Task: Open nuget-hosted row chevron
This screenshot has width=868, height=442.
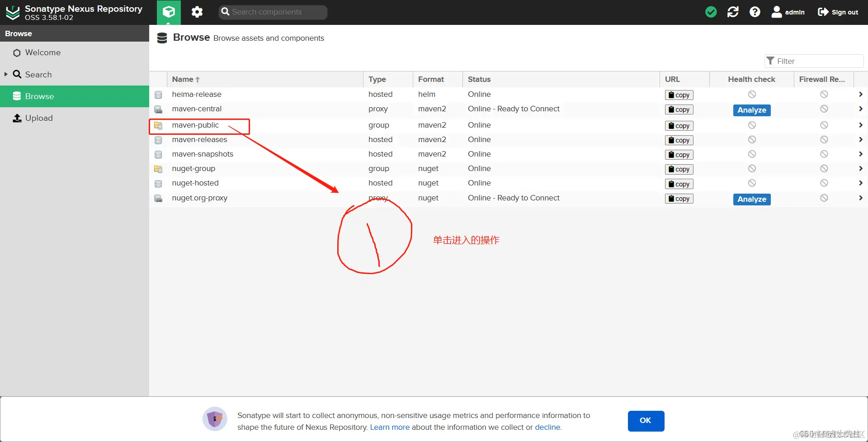Action: pyautogui.click(x=861, y=183)
